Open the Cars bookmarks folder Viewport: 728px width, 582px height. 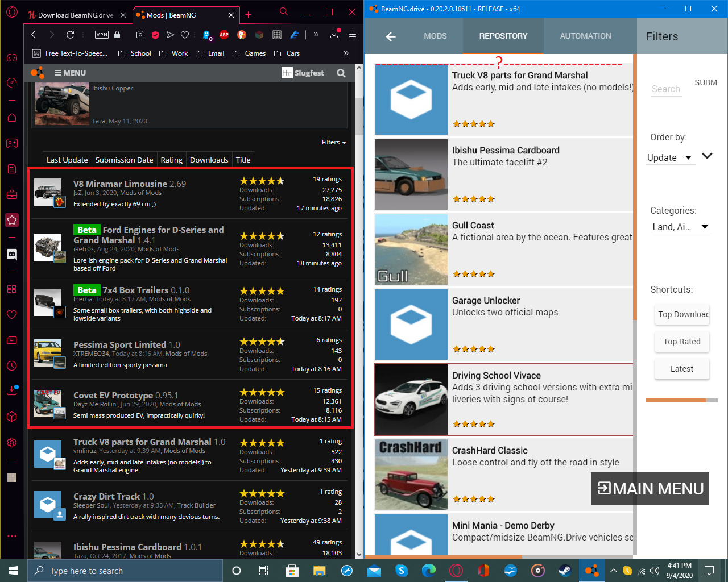(x=287, y=53)
